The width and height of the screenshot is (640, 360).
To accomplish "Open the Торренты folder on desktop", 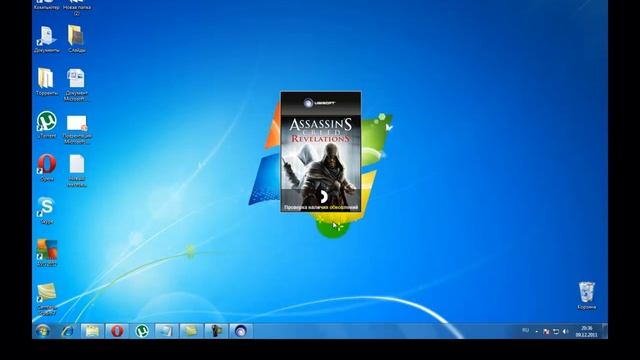I will [x=47, y=82].
